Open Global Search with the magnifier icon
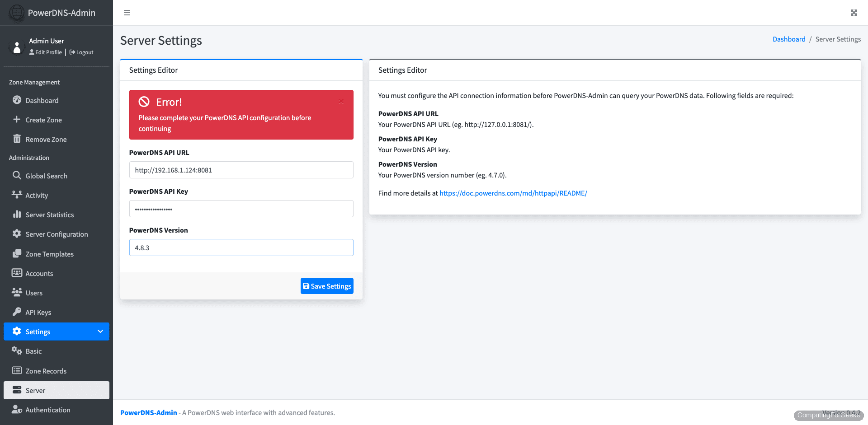 17,176
